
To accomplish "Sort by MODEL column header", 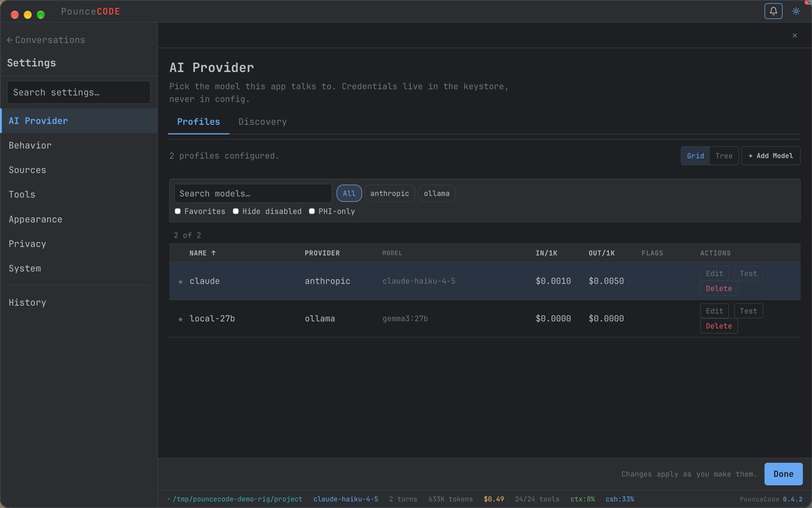I will coord(392,253).
